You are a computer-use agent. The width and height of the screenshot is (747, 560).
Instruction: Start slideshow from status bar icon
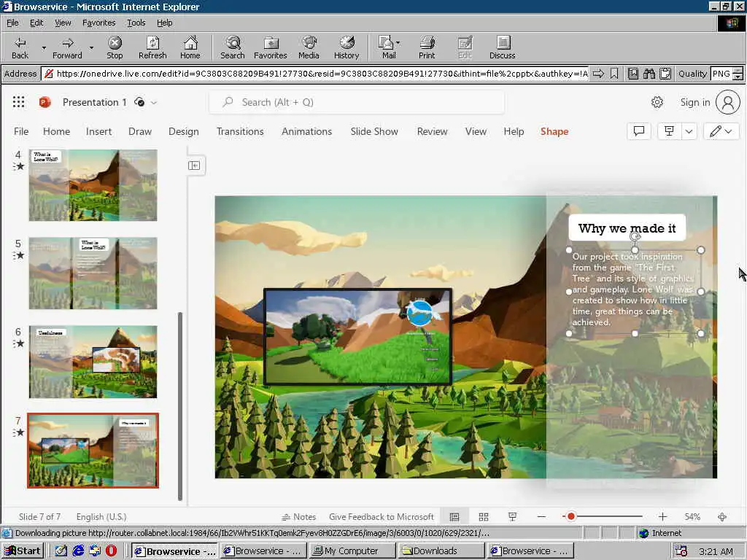click(513, 517)
